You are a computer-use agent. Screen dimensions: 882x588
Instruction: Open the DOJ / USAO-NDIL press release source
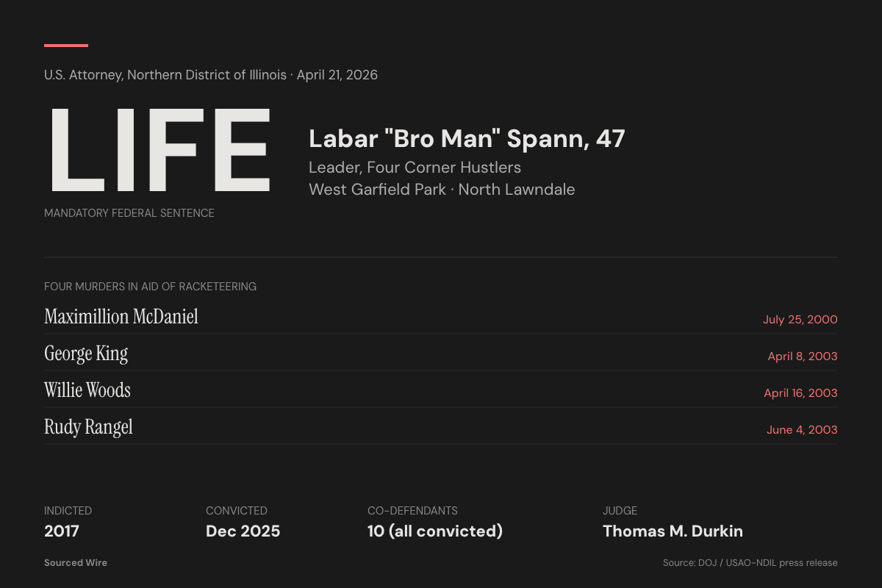[x=750, y=563]
